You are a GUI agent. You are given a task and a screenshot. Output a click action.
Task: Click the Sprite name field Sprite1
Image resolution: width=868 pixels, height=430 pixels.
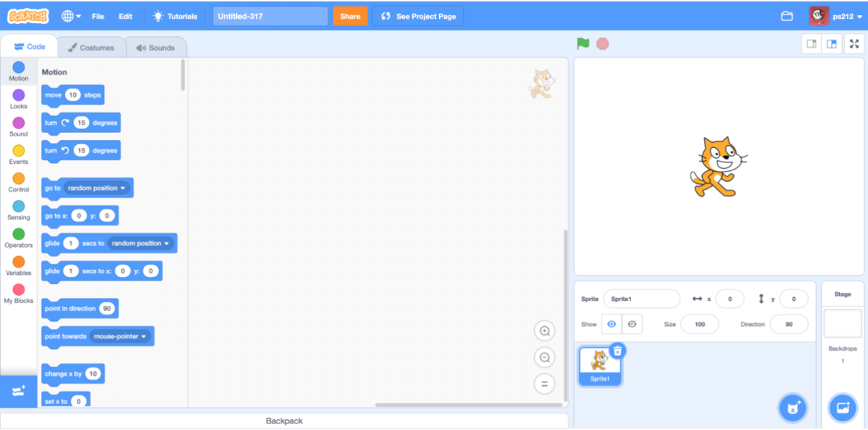(x=642, y=299)
